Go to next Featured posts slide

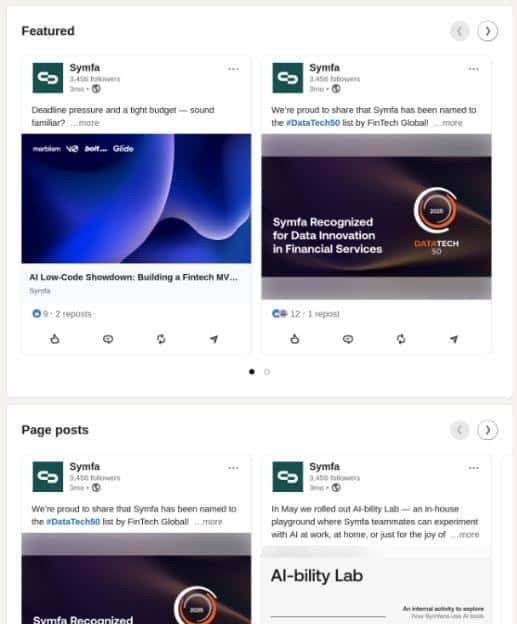coord(488,31)
